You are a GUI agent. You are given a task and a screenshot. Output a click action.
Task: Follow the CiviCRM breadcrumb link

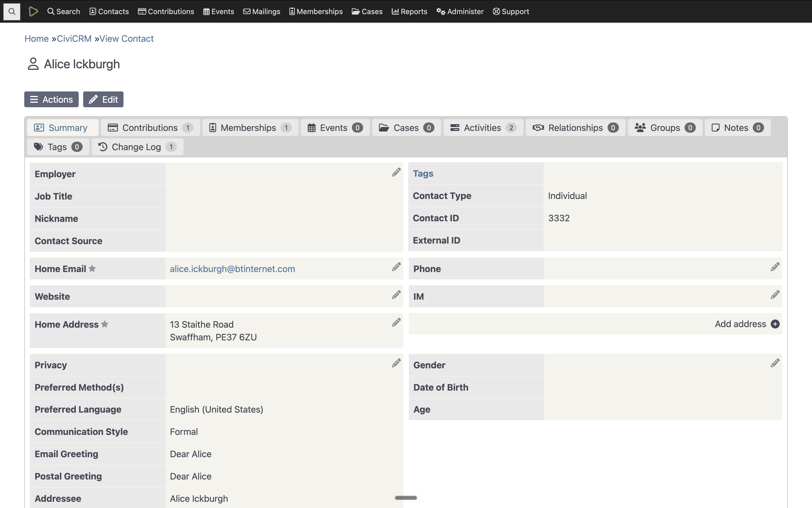74,39
